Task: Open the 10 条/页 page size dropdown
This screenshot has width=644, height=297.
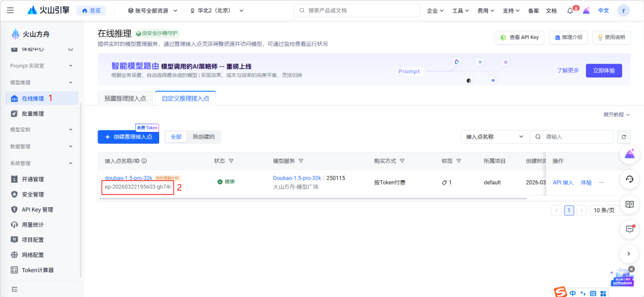Action: pos(606,210)
